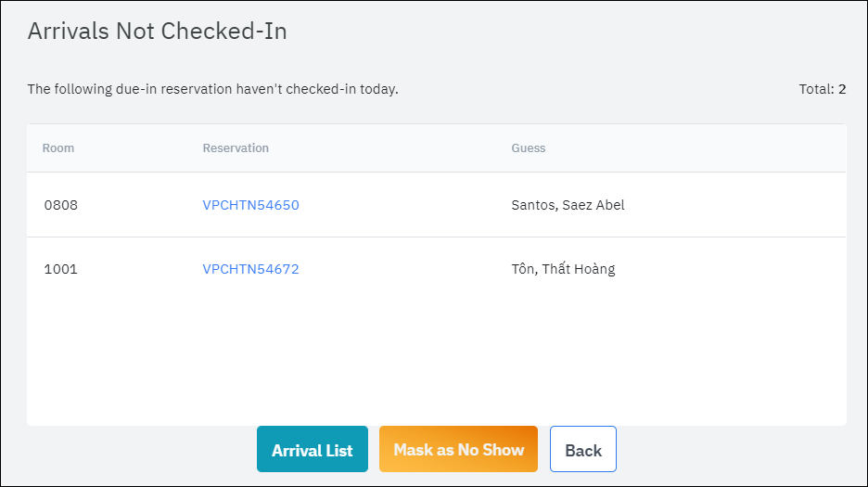This screenshot has width=868, height=487.
Task: Click guest name Santos, Saez Abel
Action: (x=568, y=205)
